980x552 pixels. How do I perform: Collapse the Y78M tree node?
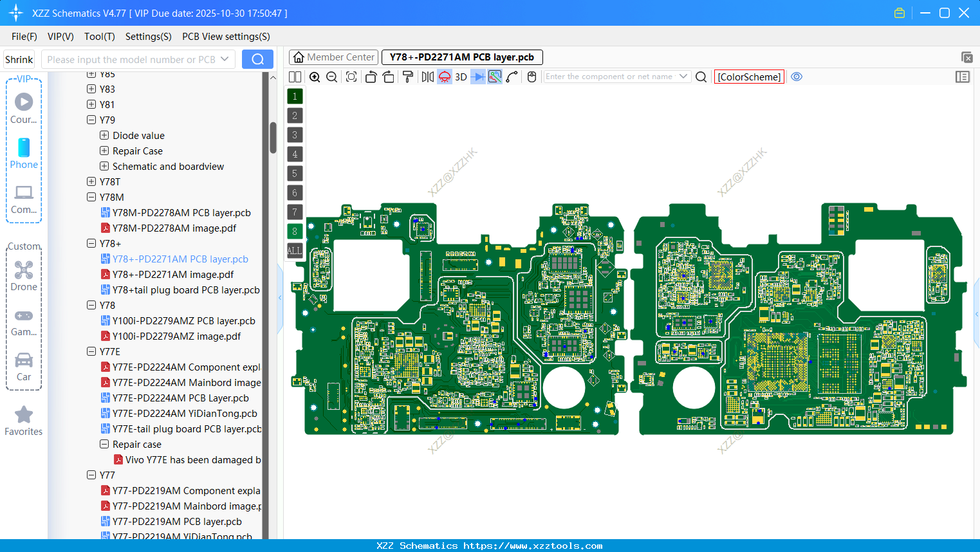[91, 197]
